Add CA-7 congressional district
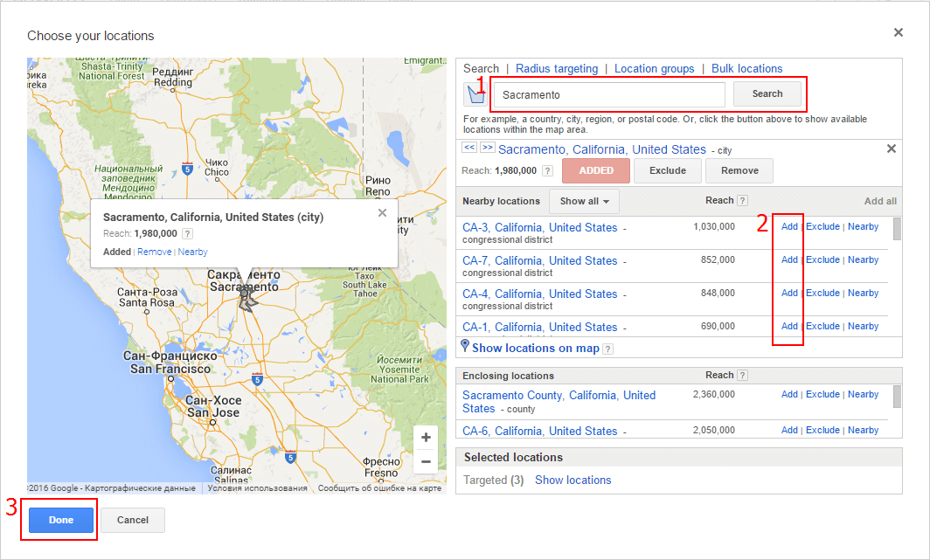This screenshot has width=930, height=560. tap(789, 259)
